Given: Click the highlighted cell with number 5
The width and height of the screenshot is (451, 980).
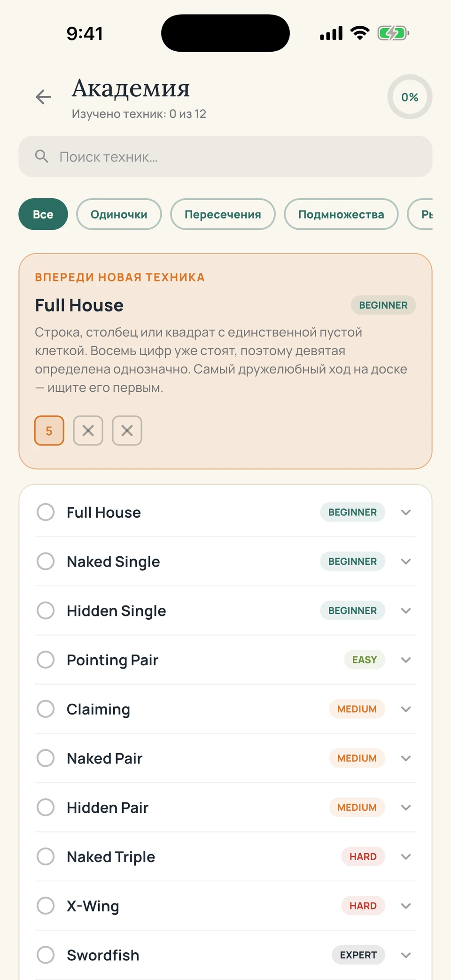Looking at the screenshot, I should (49, 430).
